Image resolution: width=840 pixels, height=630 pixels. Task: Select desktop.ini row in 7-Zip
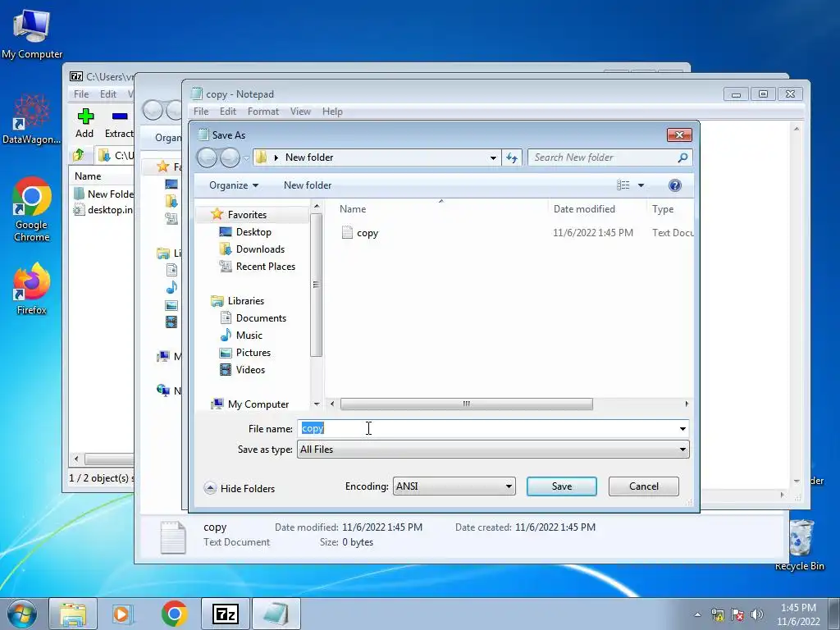click(x=103, y=209)
